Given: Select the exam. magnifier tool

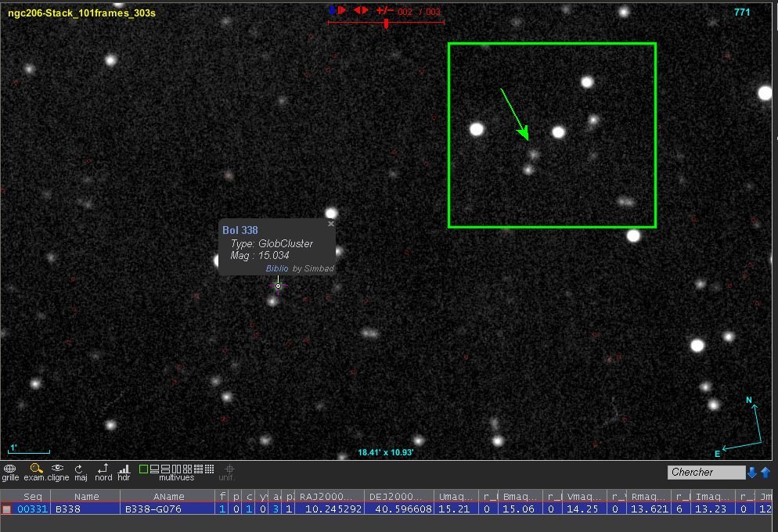Looking at the screenshot, I should tap(35, 469).
